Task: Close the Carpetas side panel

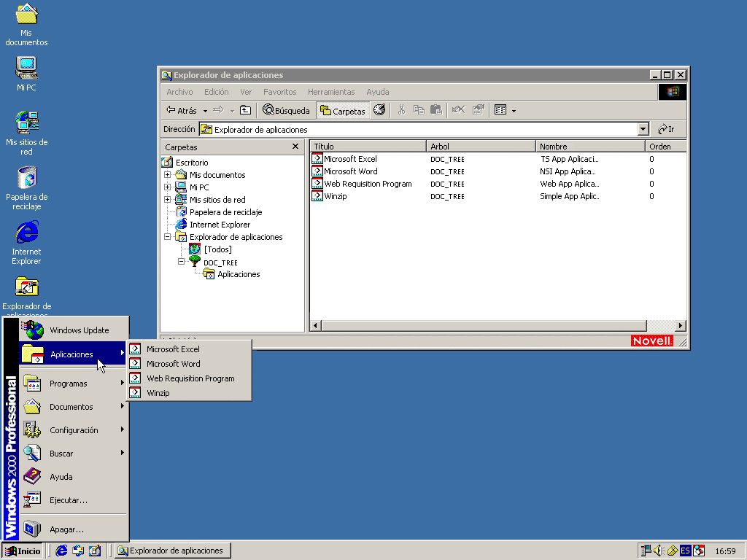Action: pyautogui.click(x=295, y=147)
